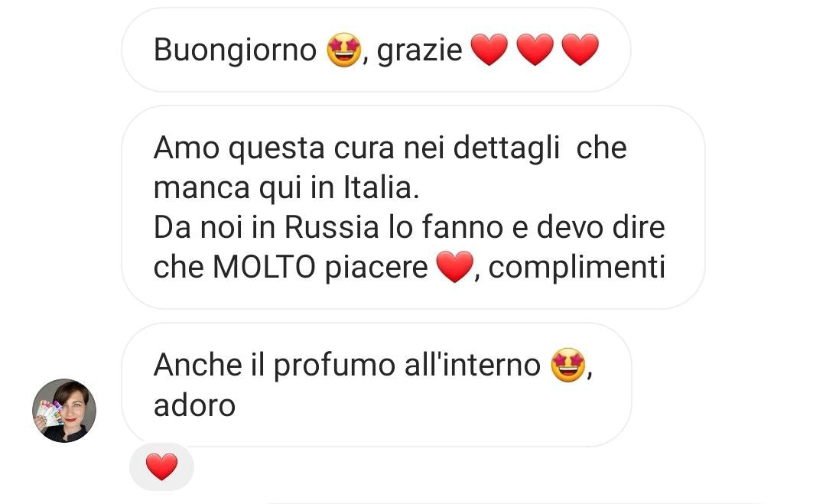
Task: Click the capitalized word MOLTO
Action: pyautogui.click(x=264, y=267)
